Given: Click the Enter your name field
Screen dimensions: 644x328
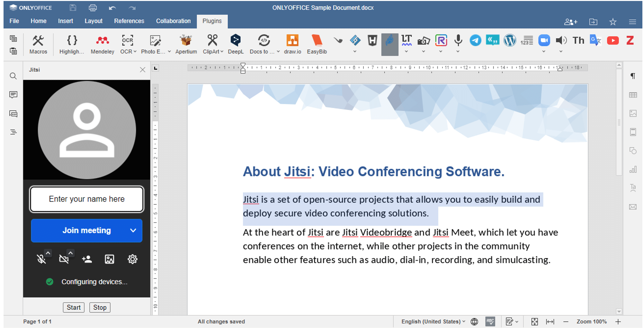Looking at the screenshot, I should 87,199.
